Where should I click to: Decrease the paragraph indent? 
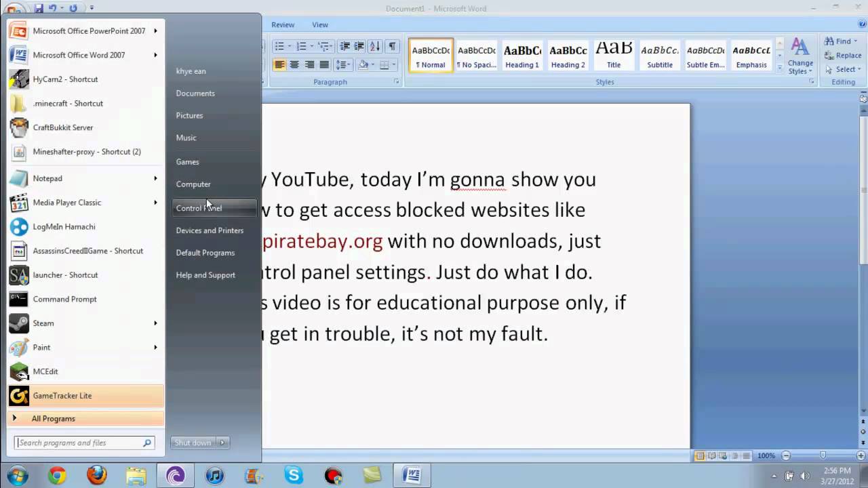pos(344,46)
